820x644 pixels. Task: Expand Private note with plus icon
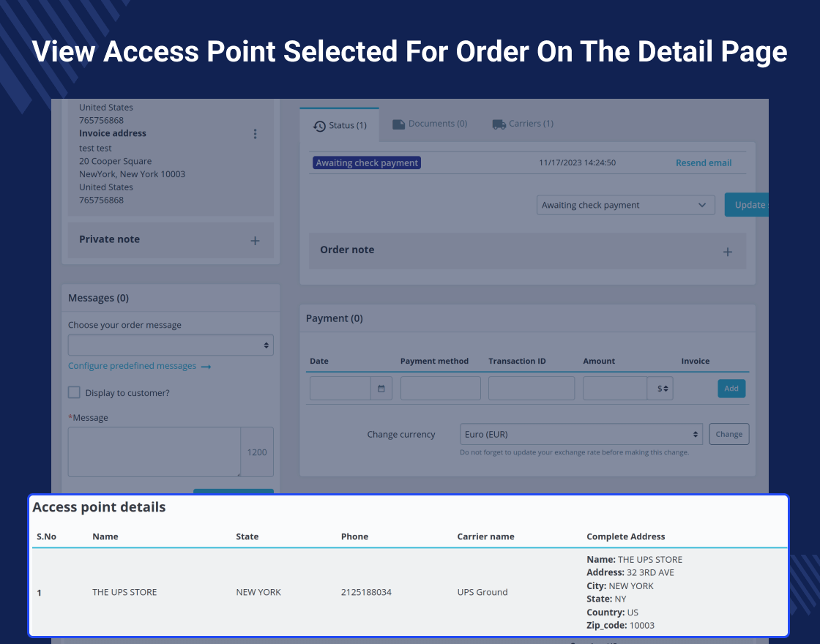click(x=256, y=241)
